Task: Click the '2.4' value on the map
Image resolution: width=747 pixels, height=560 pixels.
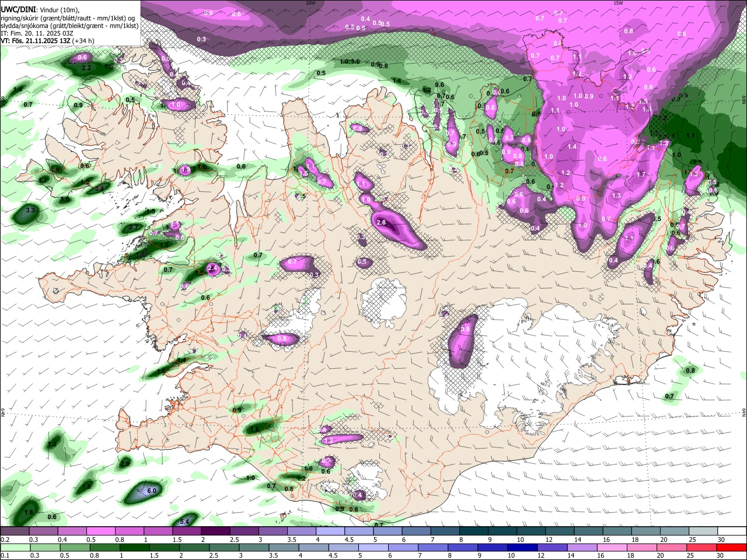Action: point(212,268)
